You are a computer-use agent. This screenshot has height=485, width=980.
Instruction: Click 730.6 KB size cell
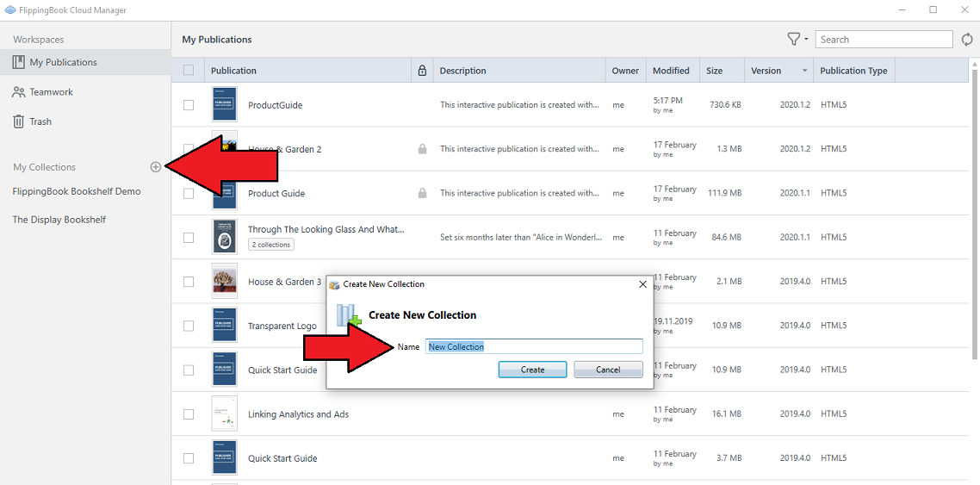coord(726,105)
